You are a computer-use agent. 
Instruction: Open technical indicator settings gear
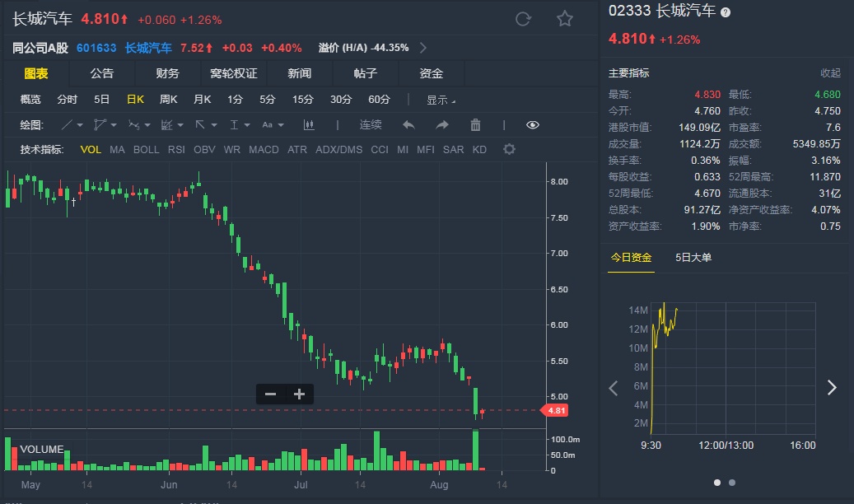coord(509,150)
